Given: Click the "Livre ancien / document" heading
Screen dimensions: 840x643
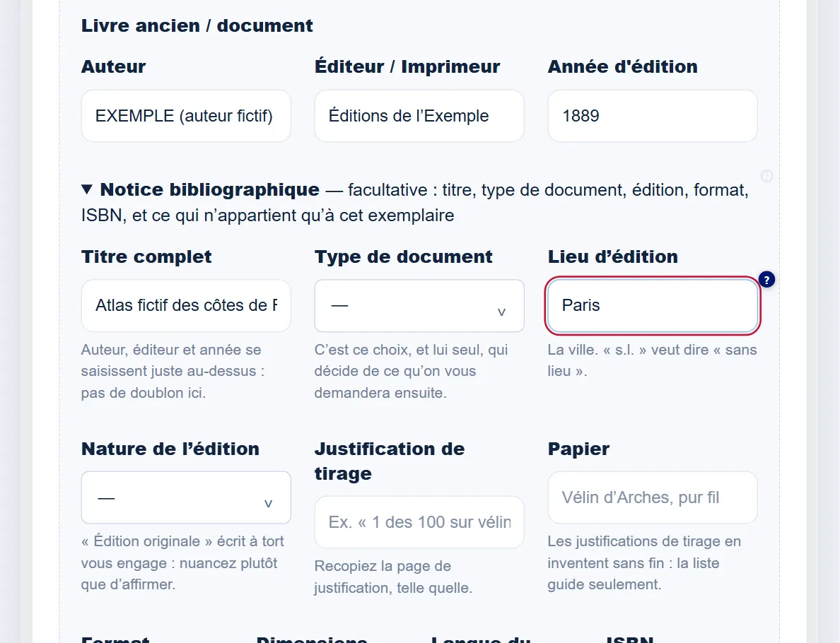Looking at the screenshot, I should [197, 25].
